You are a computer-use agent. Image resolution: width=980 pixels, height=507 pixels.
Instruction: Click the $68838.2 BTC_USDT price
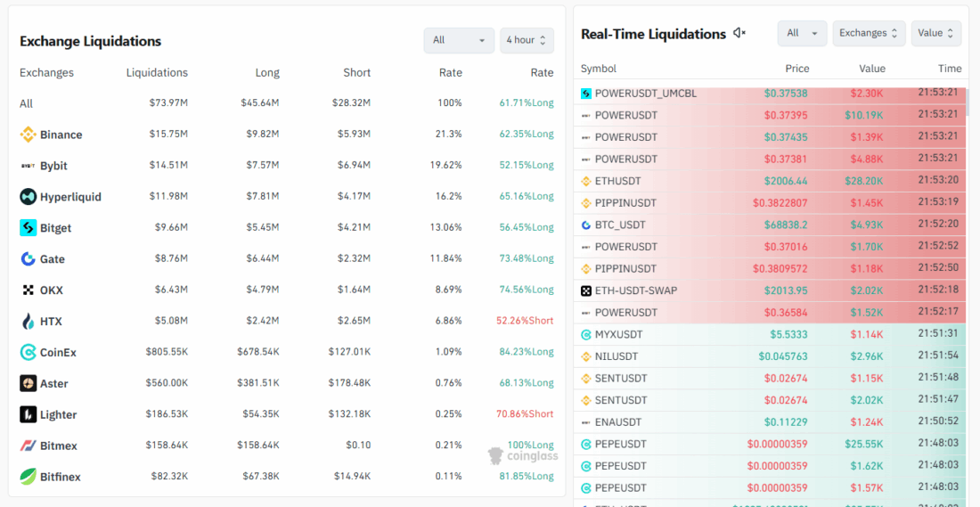click(x=786, y=225)
